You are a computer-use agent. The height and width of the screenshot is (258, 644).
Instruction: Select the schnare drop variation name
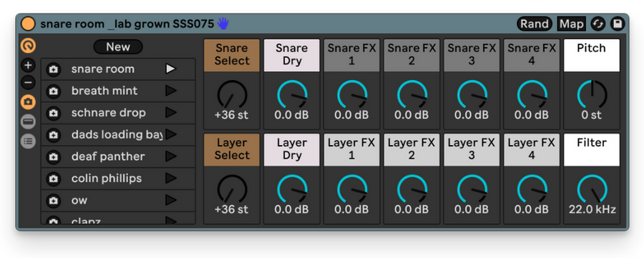(x=109, y=112)
